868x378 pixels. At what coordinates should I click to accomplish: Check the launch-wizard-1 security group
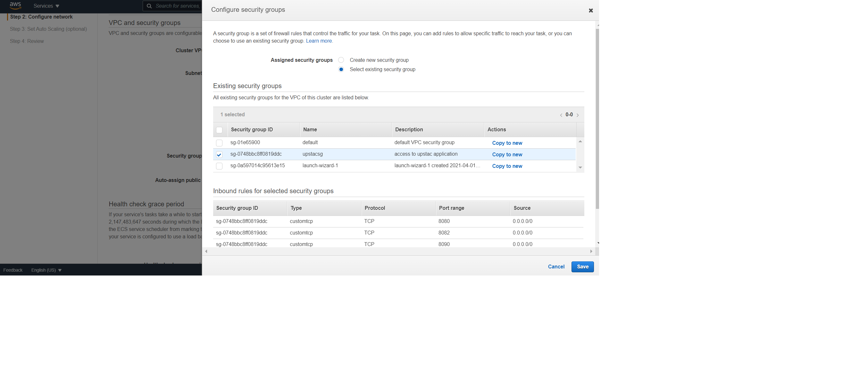pos(219,166)
